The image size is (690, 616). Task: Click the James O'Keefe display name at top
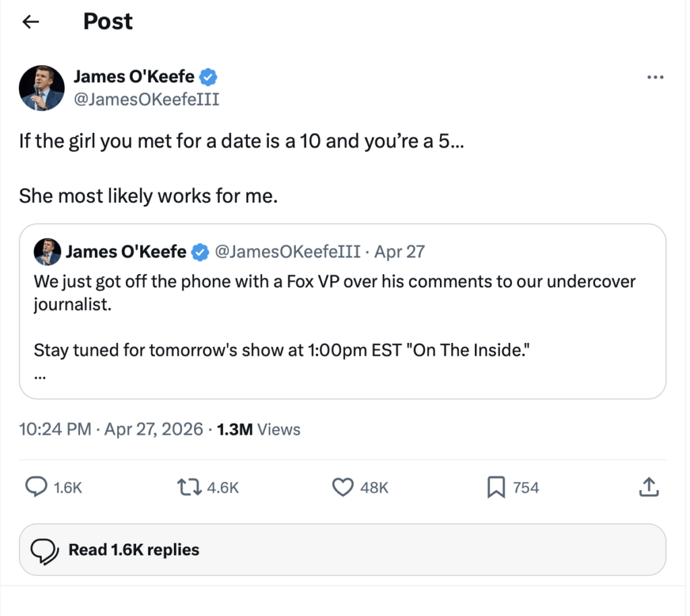pos(133,78)
